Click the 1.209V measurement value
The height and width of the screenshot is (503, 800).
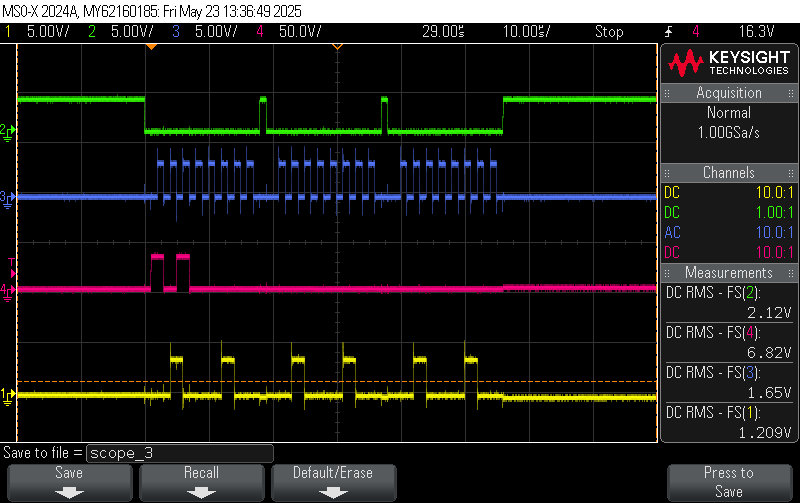765,433
